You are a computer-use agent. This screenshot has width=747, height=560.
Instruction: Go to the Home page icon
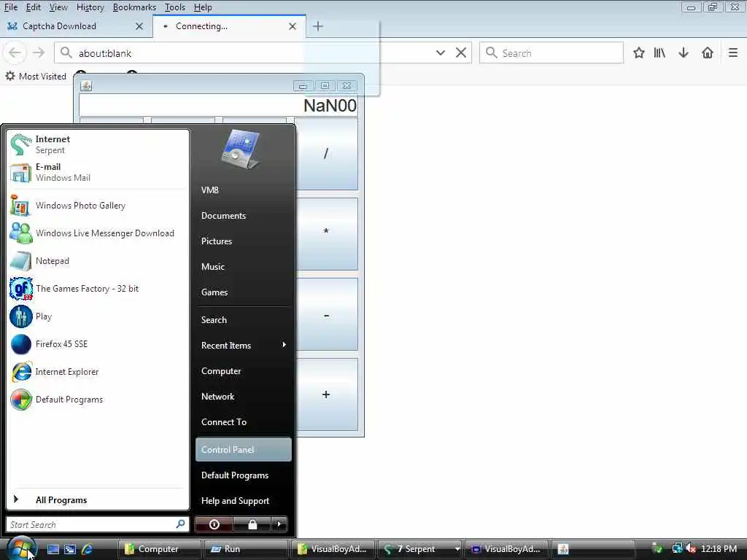pyautogui.click(x=708, y=52)
